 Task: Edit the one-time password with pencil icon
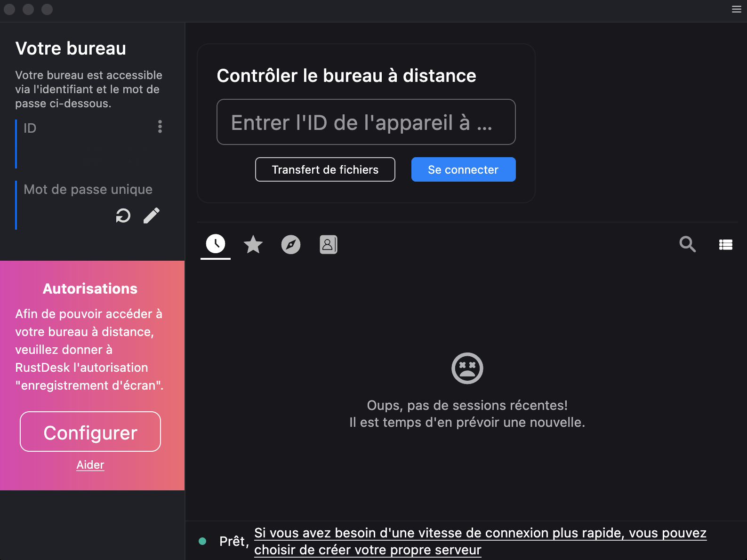click(152, 216)
